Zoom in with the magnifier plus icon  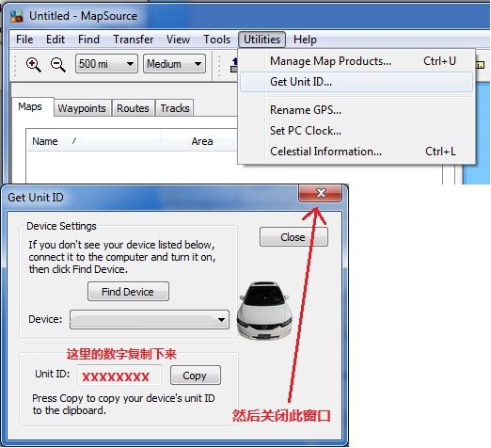point(33,64)
